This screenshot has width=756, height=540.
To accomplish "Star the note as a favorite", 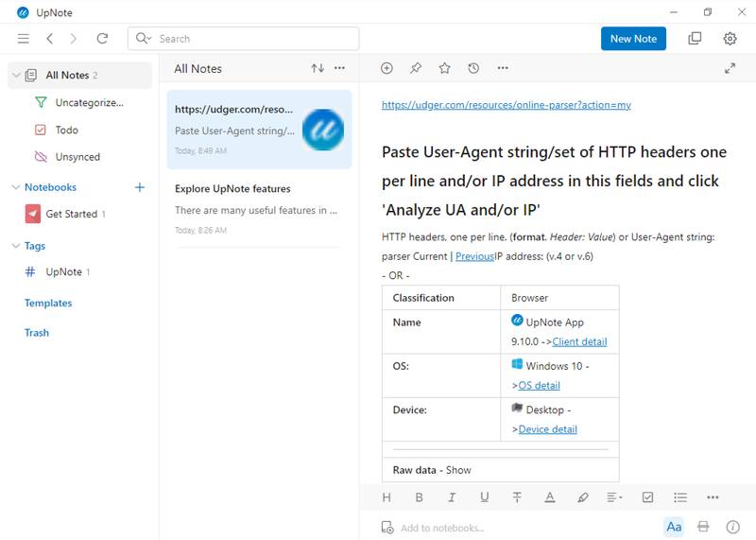I will 444,68.
